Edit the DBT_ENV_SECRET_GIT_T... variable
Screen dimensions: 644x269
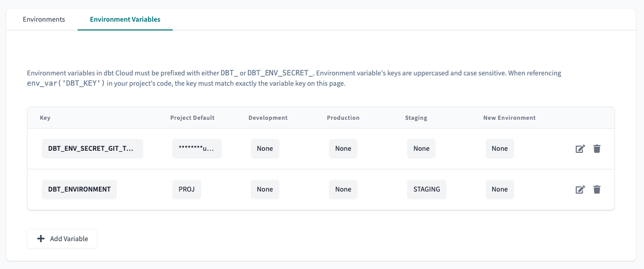click(x=580, y=149)
